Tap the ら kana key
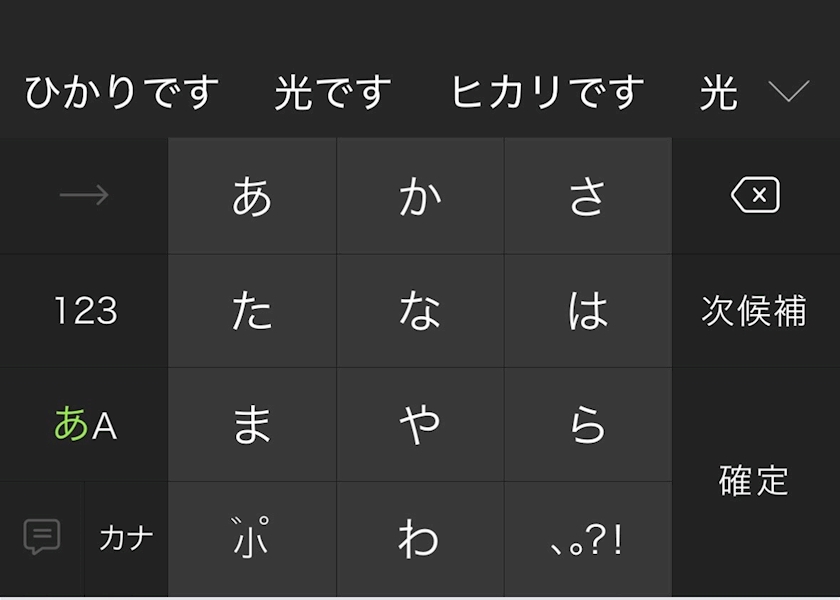This screenshot has height=600, width=840. pos(588,424)
